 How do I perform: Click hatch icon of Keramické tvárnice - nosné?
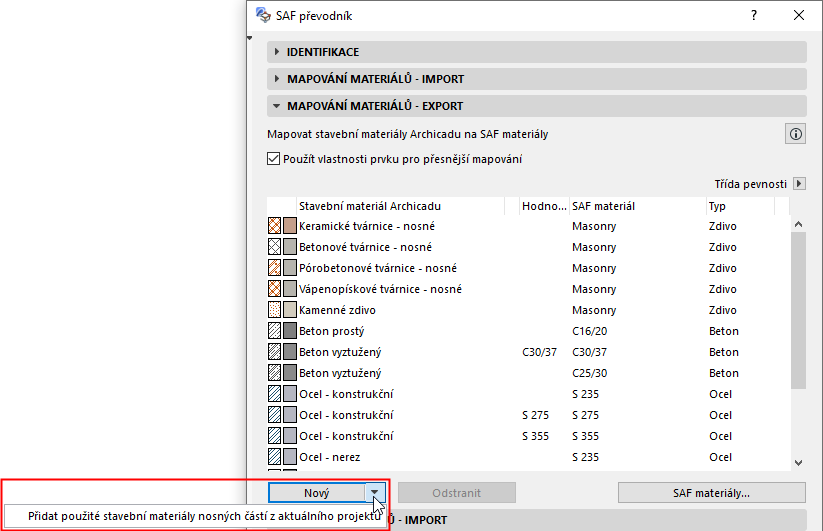(275, 226)
